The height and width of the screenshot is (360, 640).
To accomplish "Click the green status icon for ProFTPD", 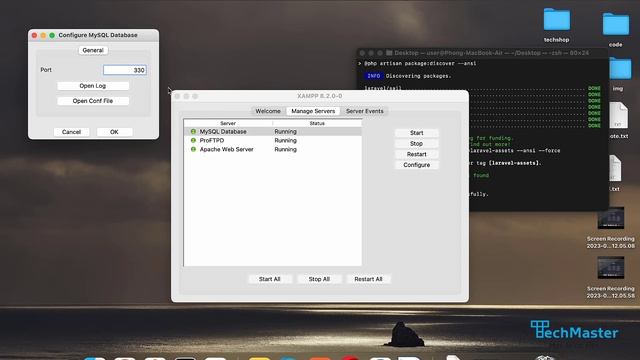I will (x=193, y=140).
